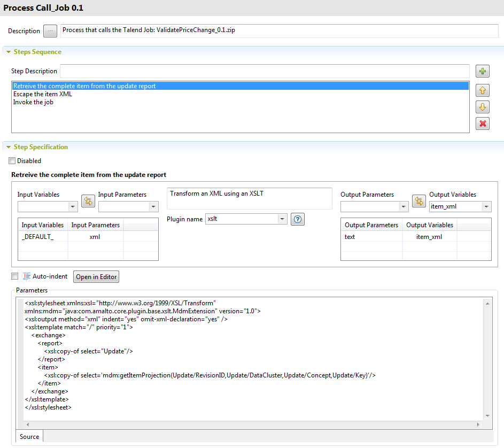The height and width of the screenshot is (448, 504).
Task: Select the 'Invoke the job' step
Action: coord(33,102)
